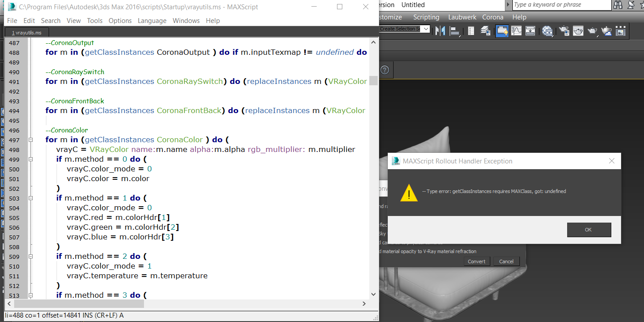Open the Search menu
644x322 pixels.
51,21
